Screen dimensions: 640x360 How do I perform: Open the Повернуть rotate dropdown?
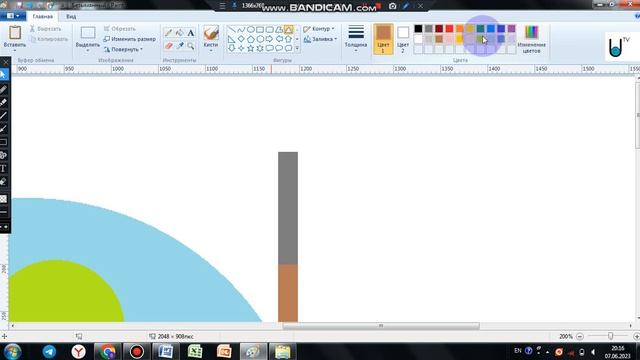tap(141, 49)
